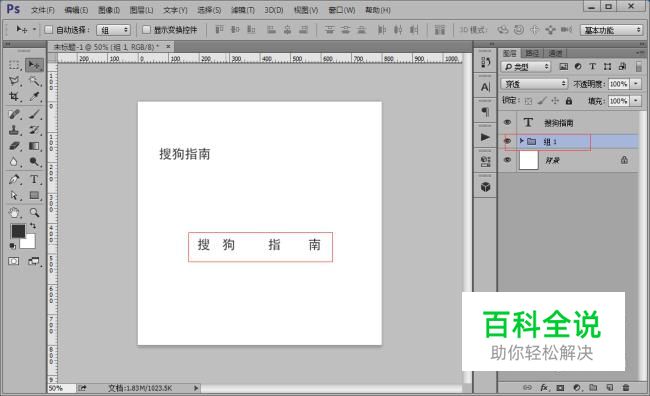
Task: Open the 滤镜(T) menu
Action: click(x=243, y=10)
